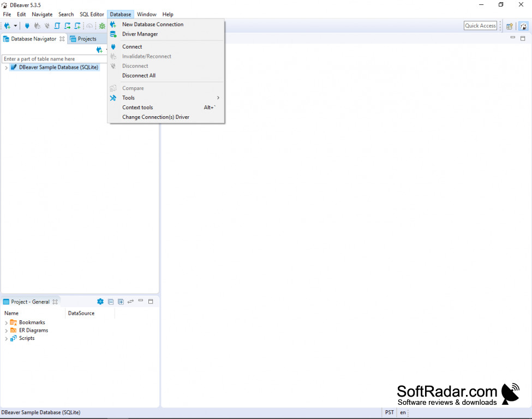This screenshot has height=419, width=532.
Task: Click the DBeaver perspective beaver icon
Action: coord(523,26)
